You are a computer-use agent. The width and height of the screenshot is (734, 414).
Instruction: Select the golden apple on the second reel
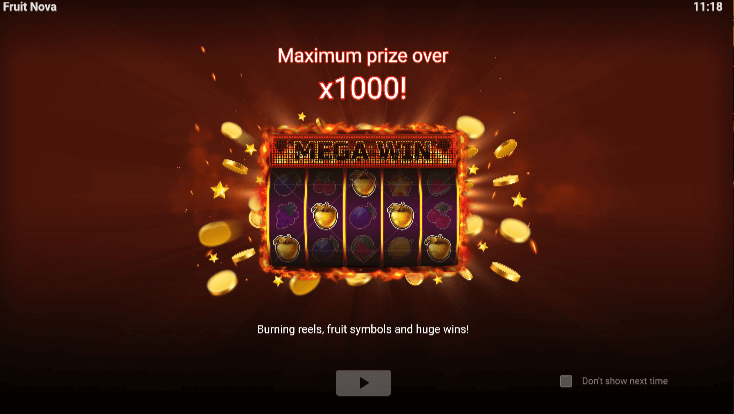pyautogui.click(x=324, y=215)
